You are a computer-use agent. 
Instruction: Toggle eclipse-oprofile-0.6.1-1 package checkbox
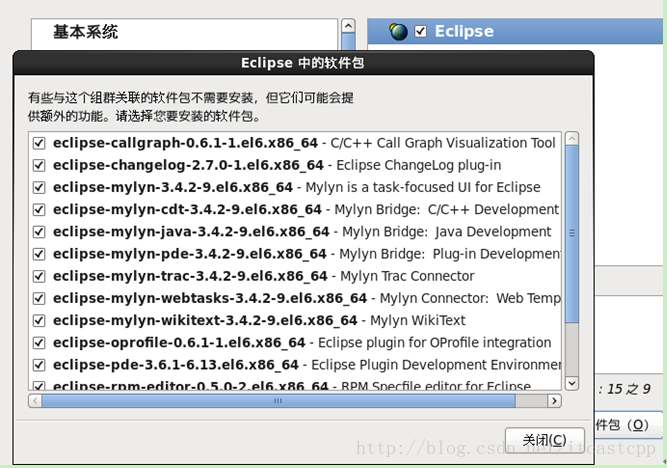39,342
